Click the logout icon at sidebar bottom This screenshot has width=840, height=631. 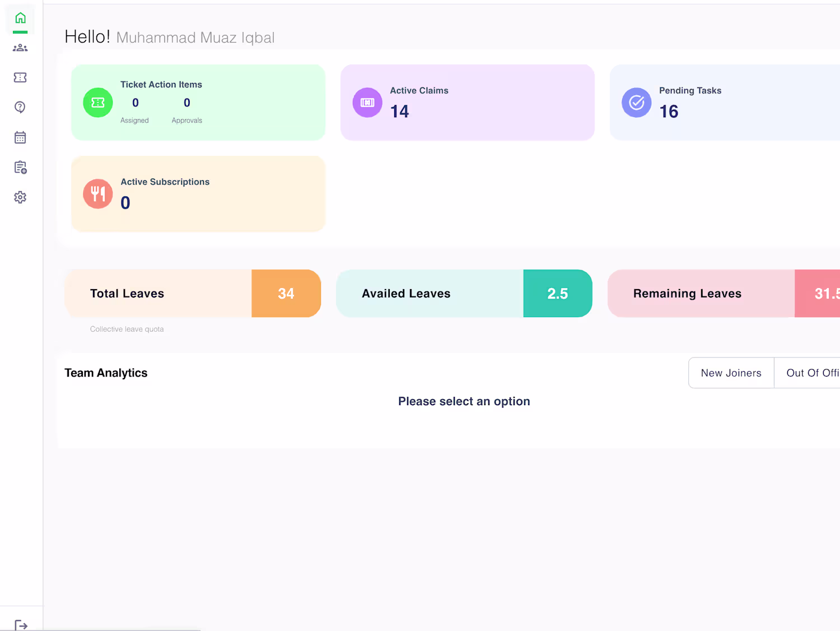(21, 625)
